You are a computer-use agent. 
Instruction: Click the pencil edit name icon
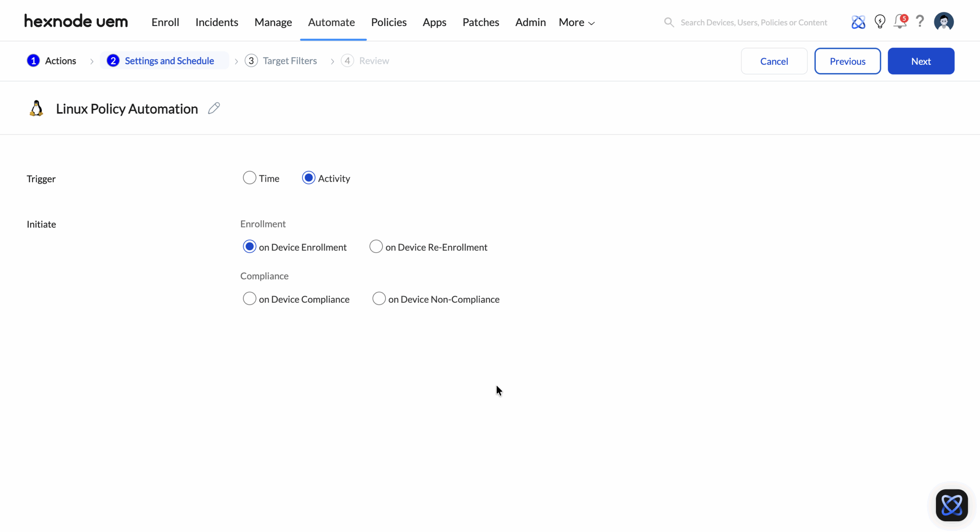pos(214,108)
